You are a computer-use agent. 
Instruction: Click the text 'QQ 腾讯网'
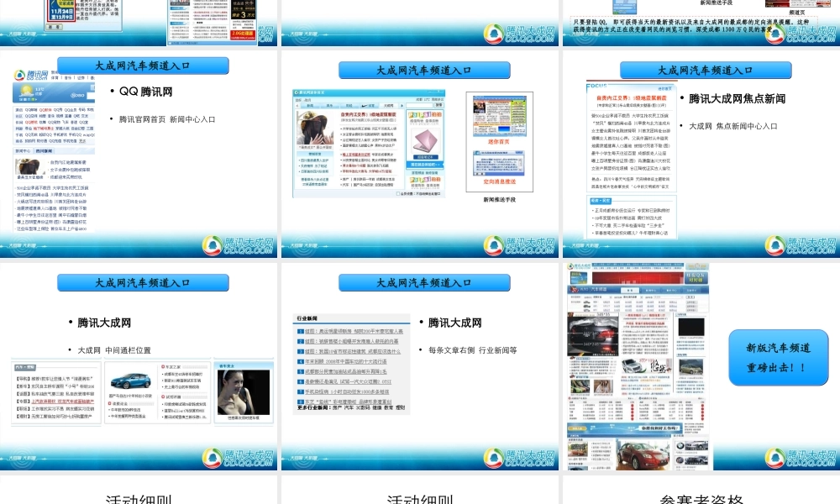click(145, 92)
